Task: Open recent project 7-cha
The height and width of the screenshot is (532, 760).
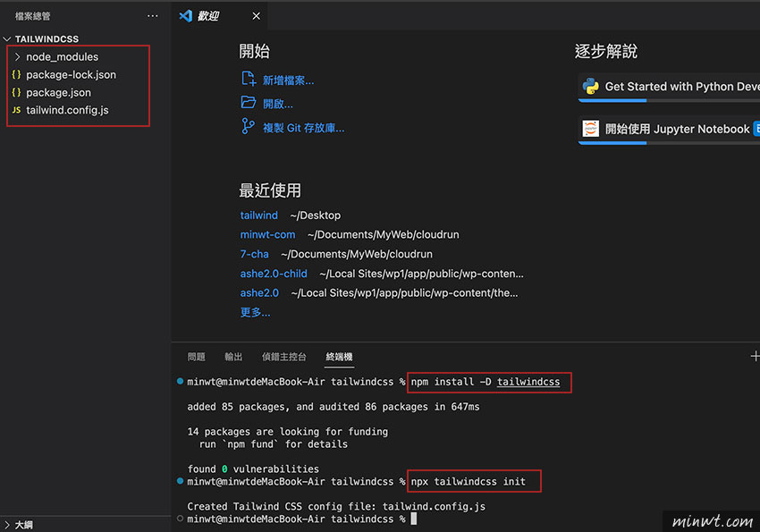Action: (x=255, y=254)
